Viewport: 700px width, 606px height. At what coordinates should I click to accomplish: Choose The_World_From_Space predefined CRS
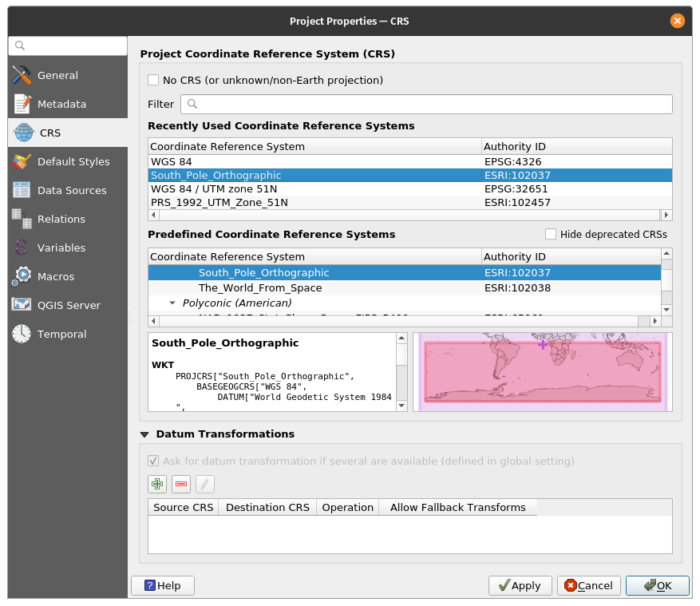(260, 287)
